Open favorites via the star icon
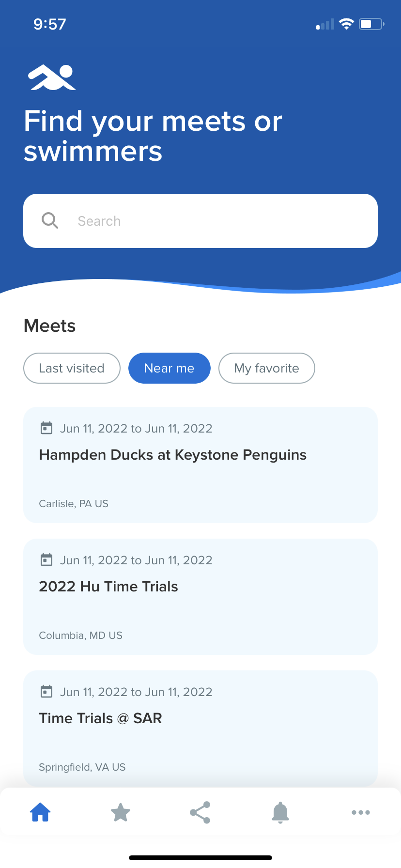Viewport: 401px width, 868px height. point(121,812)
